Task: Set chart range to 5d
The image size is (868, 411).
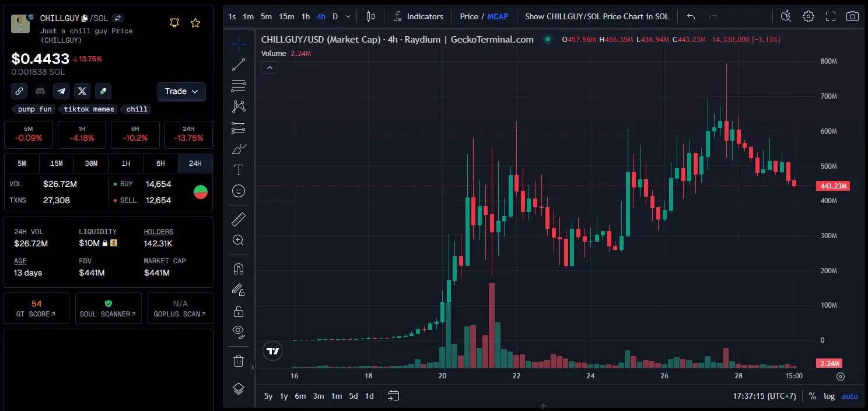Action: pos(353,396)
